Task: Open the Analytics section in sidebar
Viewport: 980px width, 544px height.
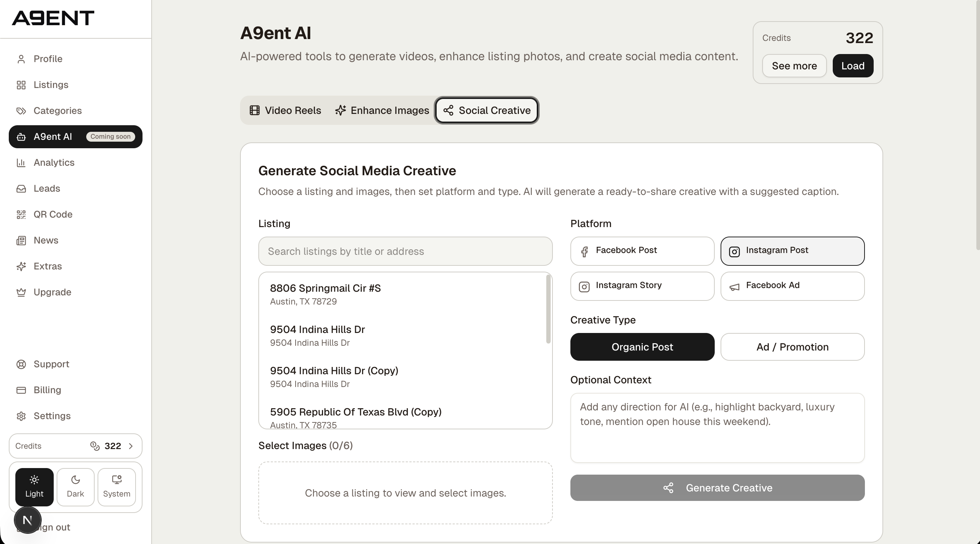Action: (54, 162)
